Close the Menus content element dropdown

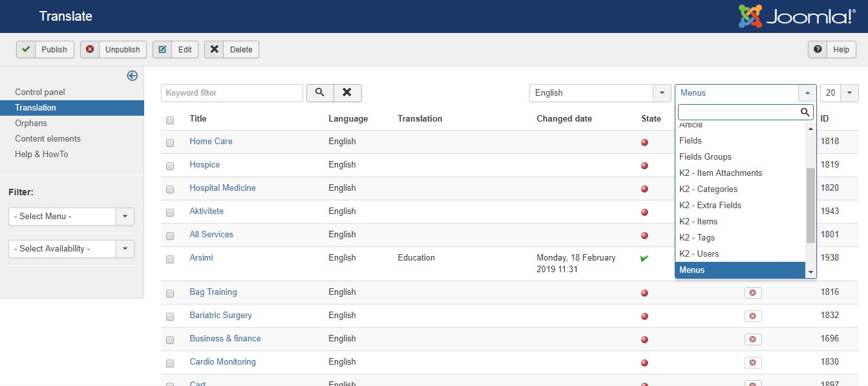[x=746, y=92]
